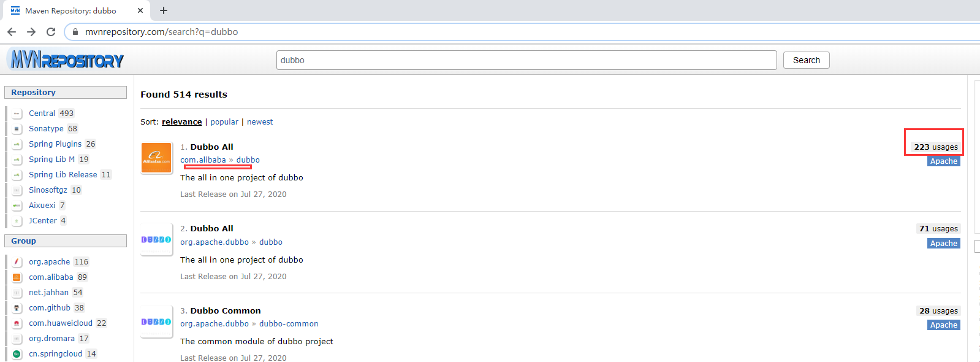Click the Search button

(x=806, y=60)
